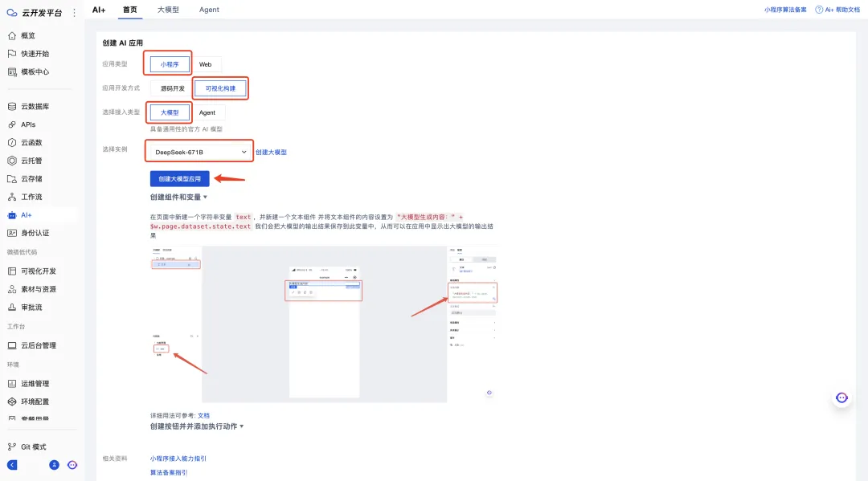Select Agent as access type
The width and height of the screenshot is (868, 481).
coord(207,112)
